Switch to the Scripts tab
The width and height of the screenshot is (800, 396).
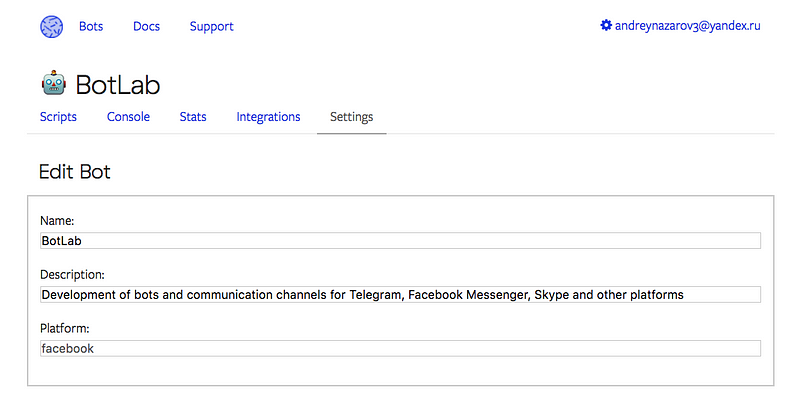58,117
